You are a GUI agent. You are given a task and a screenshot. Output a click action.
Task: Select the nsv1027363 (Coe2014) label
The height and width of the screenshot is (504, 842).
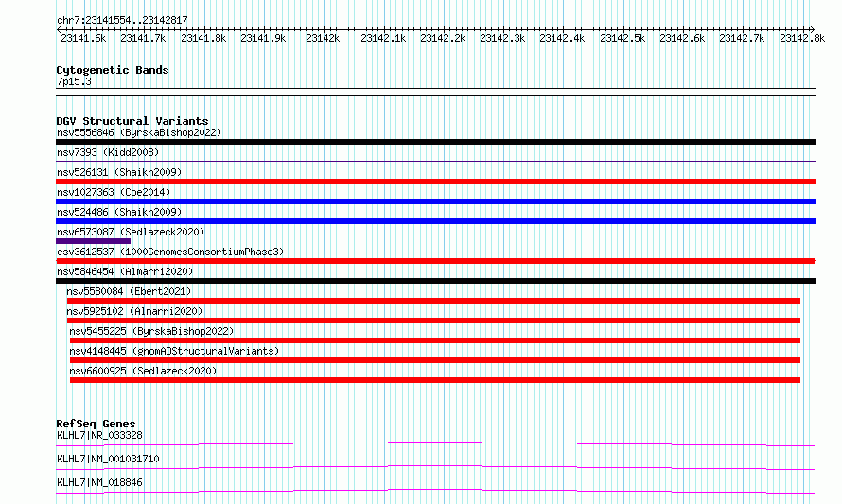pos(114,192)
